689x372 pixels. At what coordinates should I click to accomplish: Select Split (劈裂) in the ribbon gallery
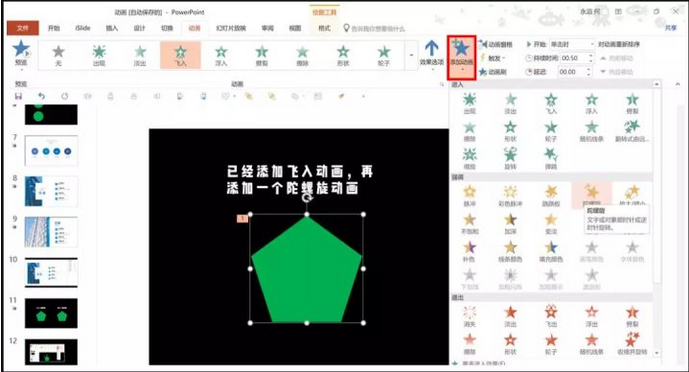[x=262, y=55]
